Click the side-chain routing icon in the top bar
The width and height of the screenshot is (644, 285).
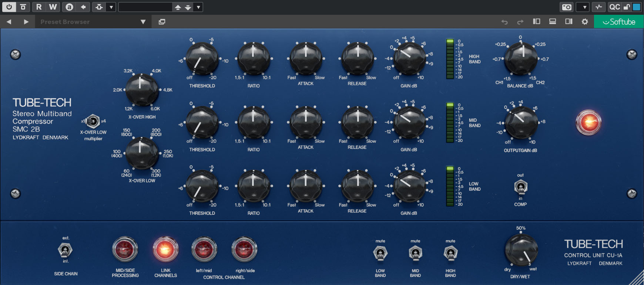point(99,7)
